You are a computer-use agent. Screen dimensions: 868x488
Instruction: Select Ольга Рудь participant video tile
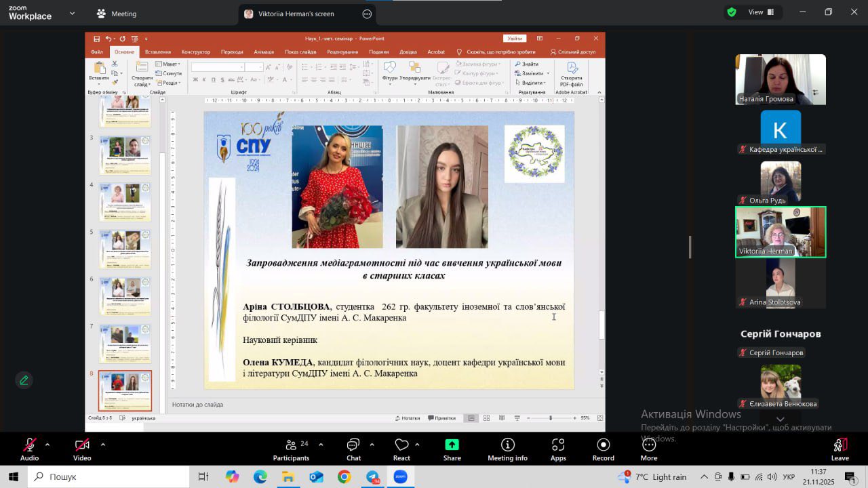[781, 181]
